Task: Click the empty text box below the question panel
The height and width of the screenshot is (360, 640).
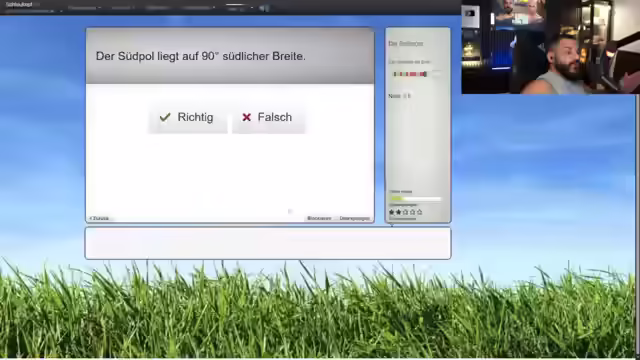Action: [x=268, y=243]
